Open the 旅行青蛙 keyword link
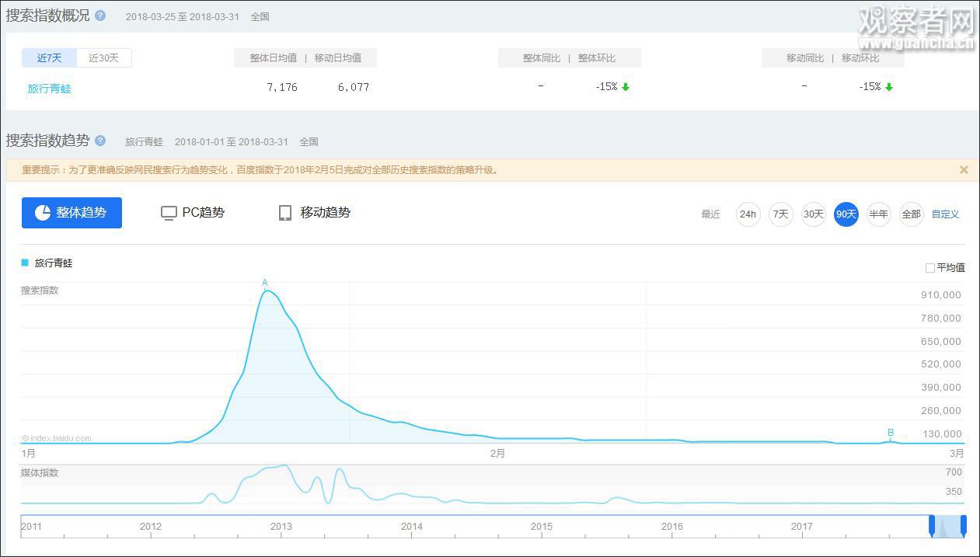 click(50, 89)
